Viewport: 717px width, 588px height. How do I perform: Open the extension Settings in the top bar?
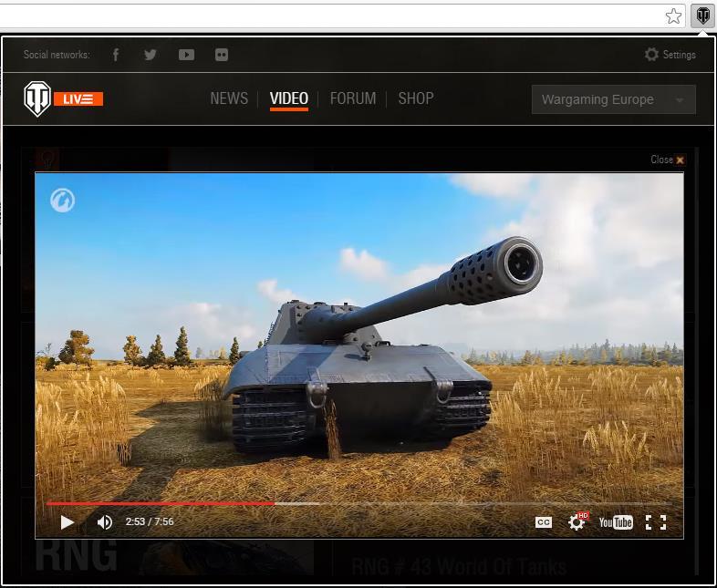670,55
